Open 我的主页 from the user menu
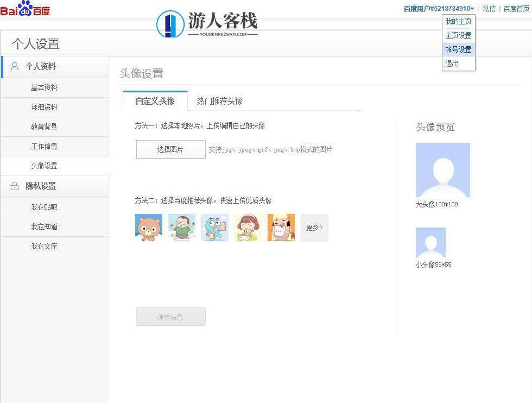Viewport: 532px width, 403px height. (458, 22)
